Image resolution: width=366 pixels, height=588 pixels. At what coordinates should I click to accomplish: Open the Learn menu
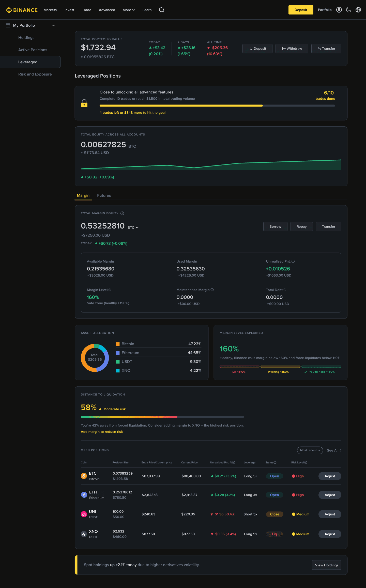[x=147, y=10]
